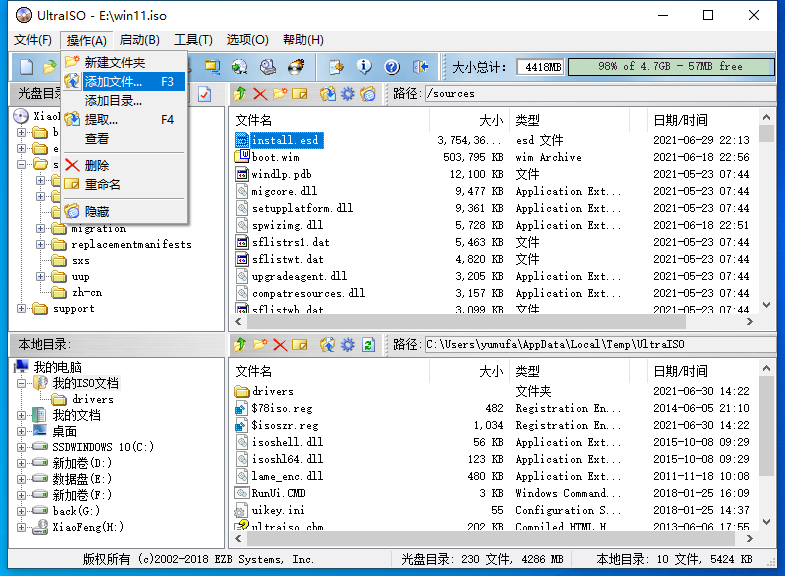
Task: Click the ISO /sources path field
Action: pyautogui.click(x=600, y=94)
